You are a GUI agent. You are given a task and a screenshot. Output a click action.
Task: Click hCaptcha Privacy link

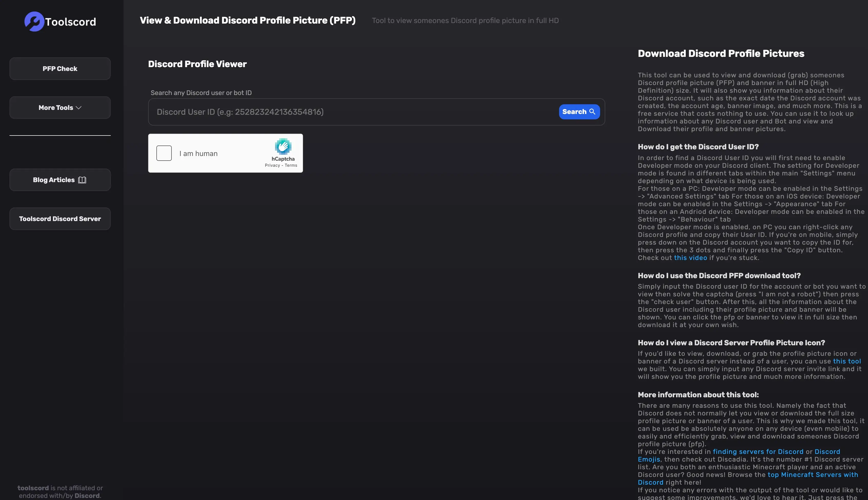click(x=272, y=165)
